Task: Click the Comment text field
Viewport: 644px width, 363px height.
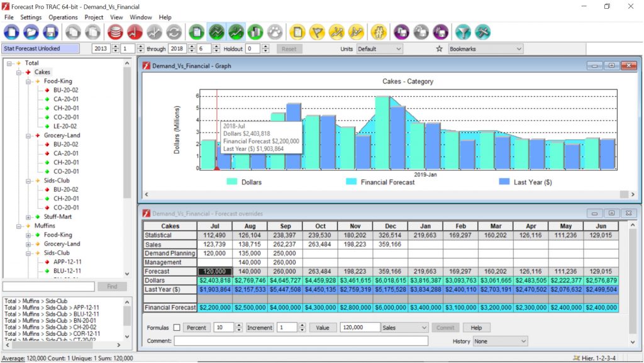Action: coord(301,341)
